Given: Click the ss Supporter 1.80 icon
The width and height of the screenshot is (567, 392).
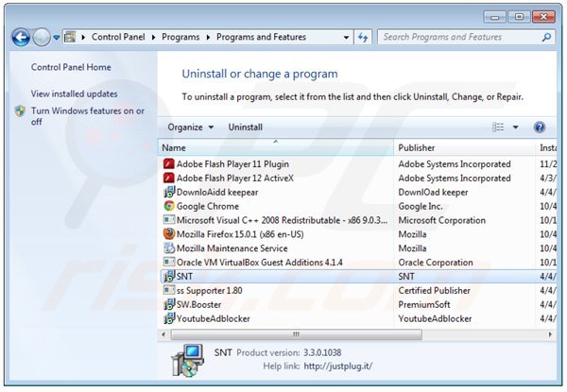Looking at the screenshot, I should [169, 291].
